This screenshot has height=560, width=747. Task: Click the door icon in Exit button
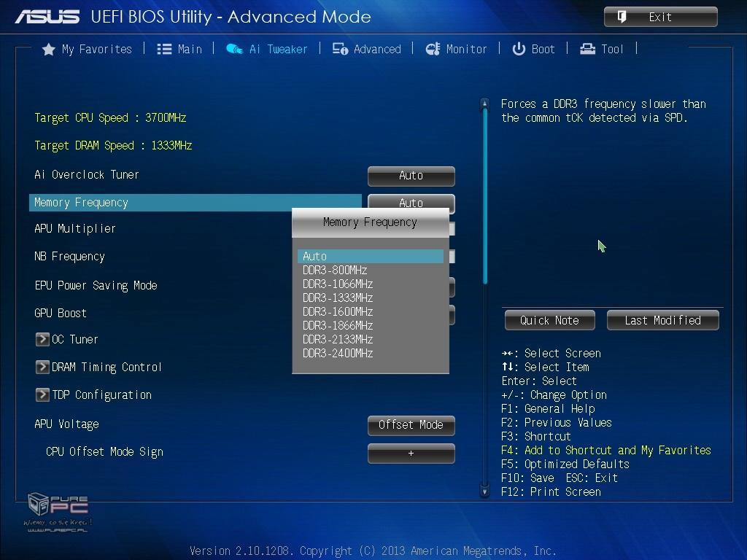622,17
